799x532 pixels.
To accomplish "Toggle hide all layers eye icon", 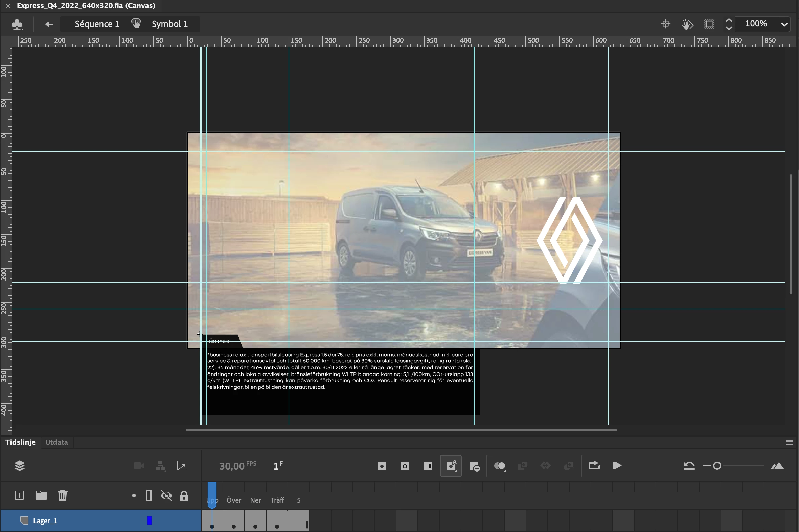I will click(166, 496).
